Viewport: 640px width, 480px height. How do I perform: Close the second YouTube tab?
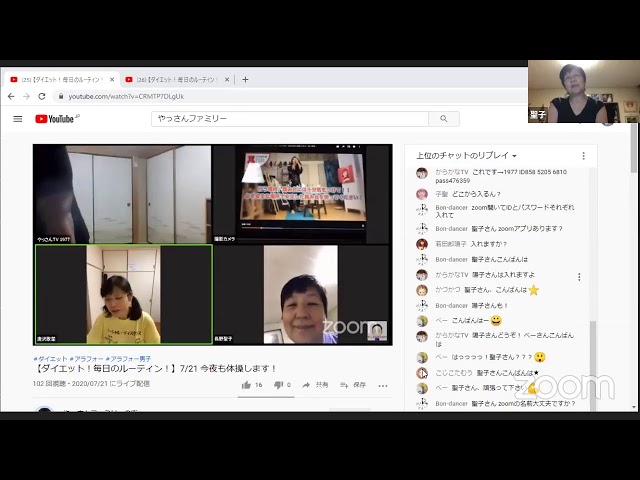[227, 80]
